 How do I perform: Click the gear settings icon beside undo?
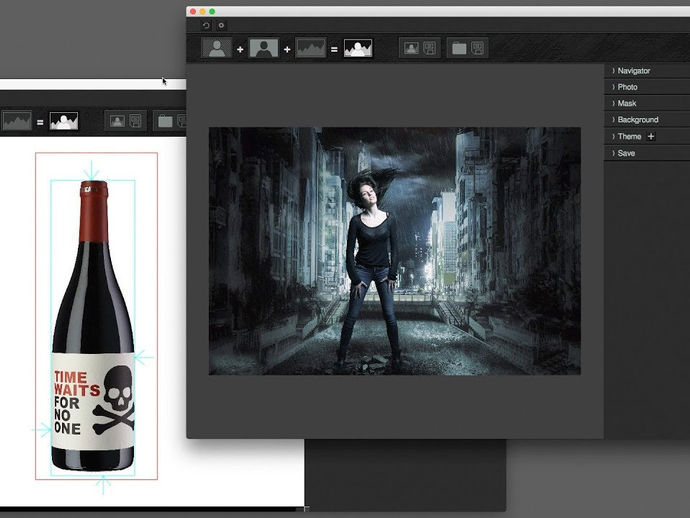(x=221, y=26)
